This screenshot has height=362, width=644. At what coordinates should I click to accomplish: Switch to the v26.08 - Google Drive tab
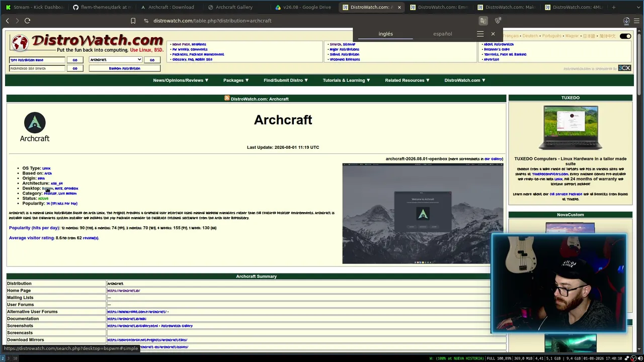pos(304,7)
